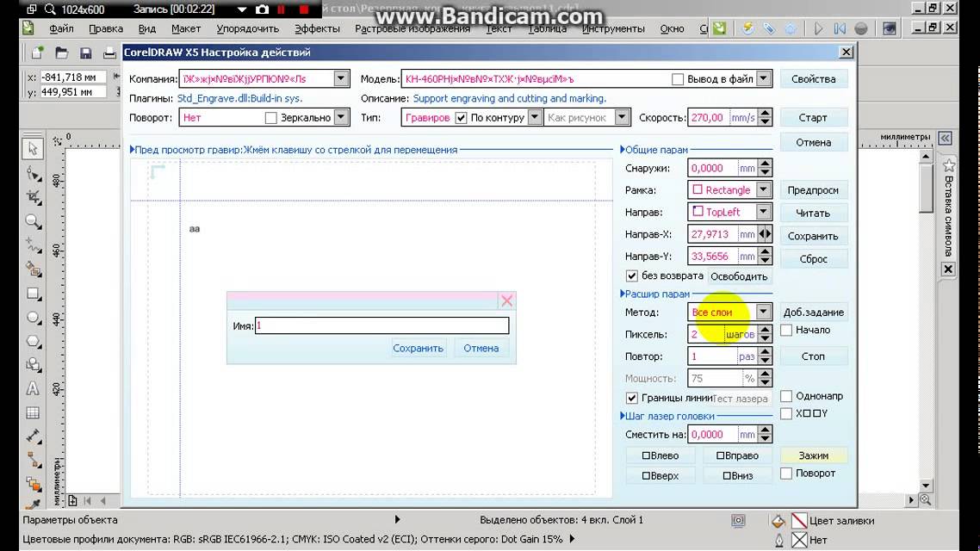Click the Bandicam screenshot camera icon
This screenshot has height=551, width=980.
click(x=263, y=9)
